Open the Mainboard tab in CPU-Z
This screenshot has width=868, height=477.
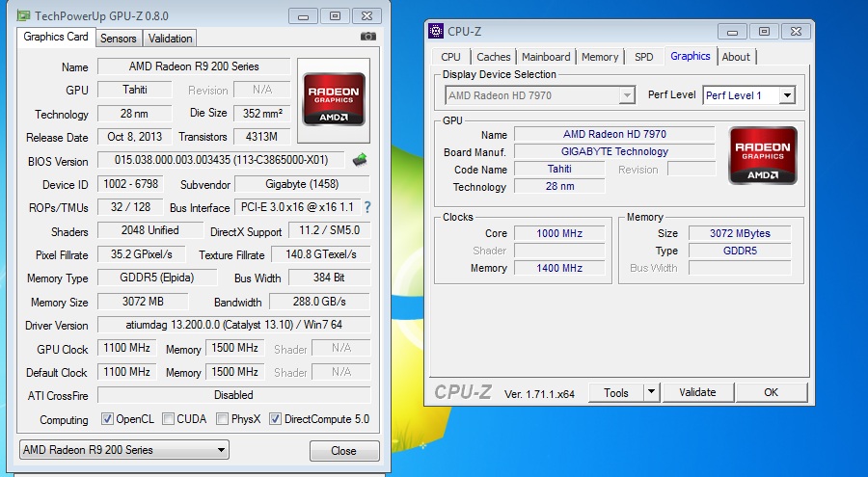[x=546, y=57]
